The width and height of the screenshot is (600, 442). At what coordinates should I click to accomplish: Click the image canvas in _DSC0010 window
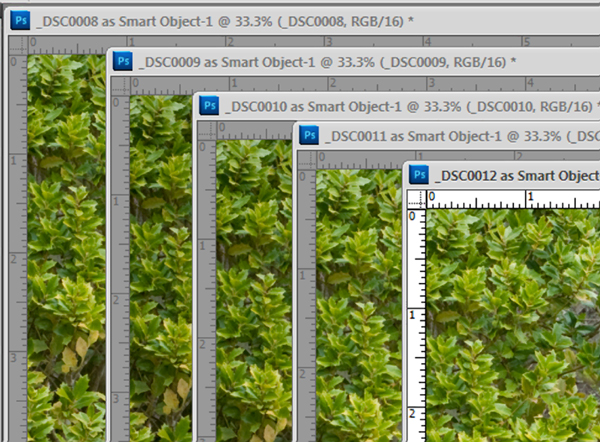pos(254,291)
